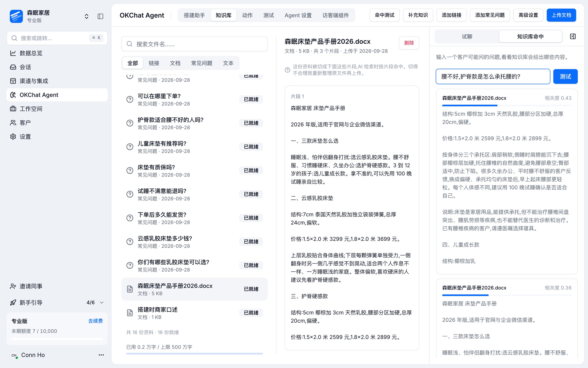Click the 森眠家居 workspace logo icon

(x=16, y=16)
